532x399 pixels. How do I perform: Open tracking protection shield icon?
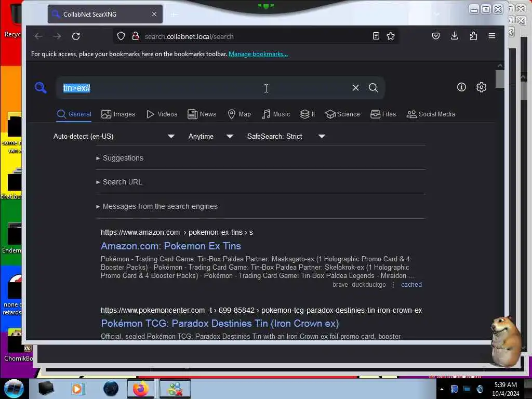121,36
